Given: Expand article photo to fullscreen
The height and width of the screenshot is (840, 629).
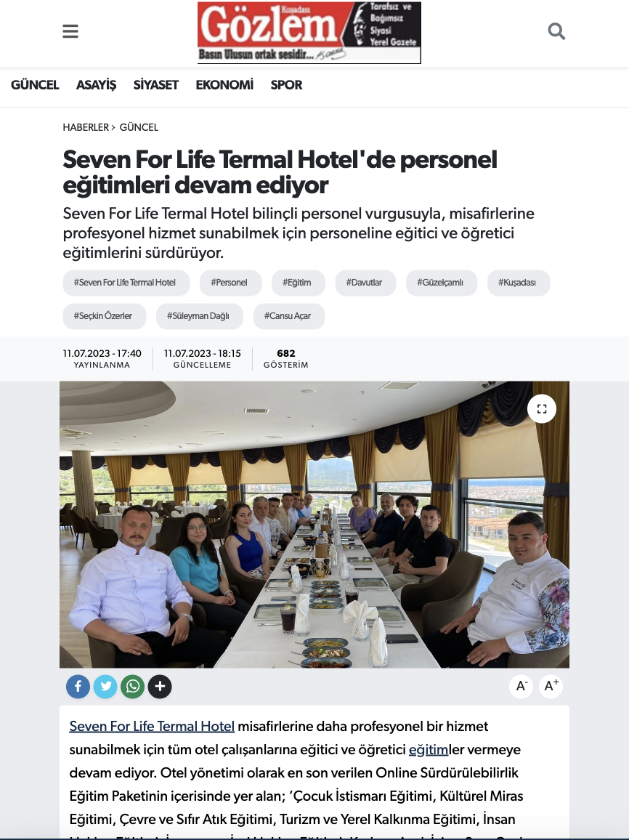Looking at the screenshot, I should pos(542,409).
